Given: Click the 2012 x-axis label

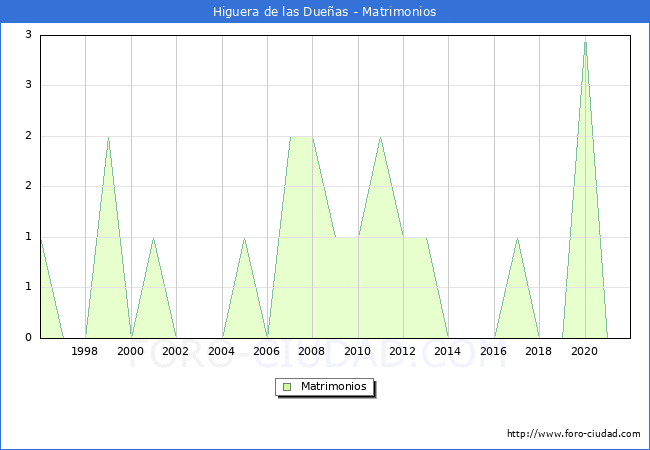Looking at the screenshot, I should (x=403, y=351).
